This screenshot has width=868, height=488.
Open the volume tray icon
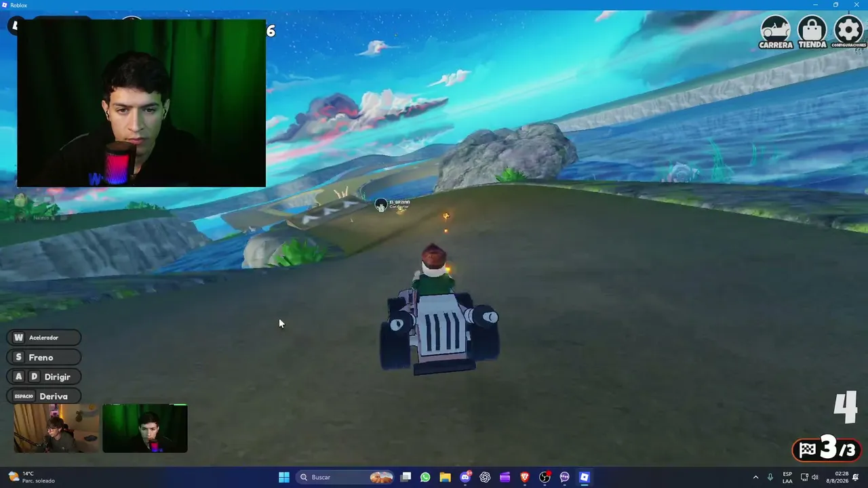point(815,477)
